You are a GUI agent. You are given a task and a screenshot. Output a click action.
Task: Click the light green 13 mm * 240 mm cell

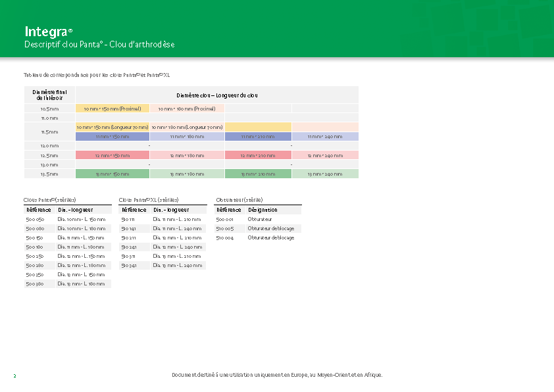click(325, 174)
